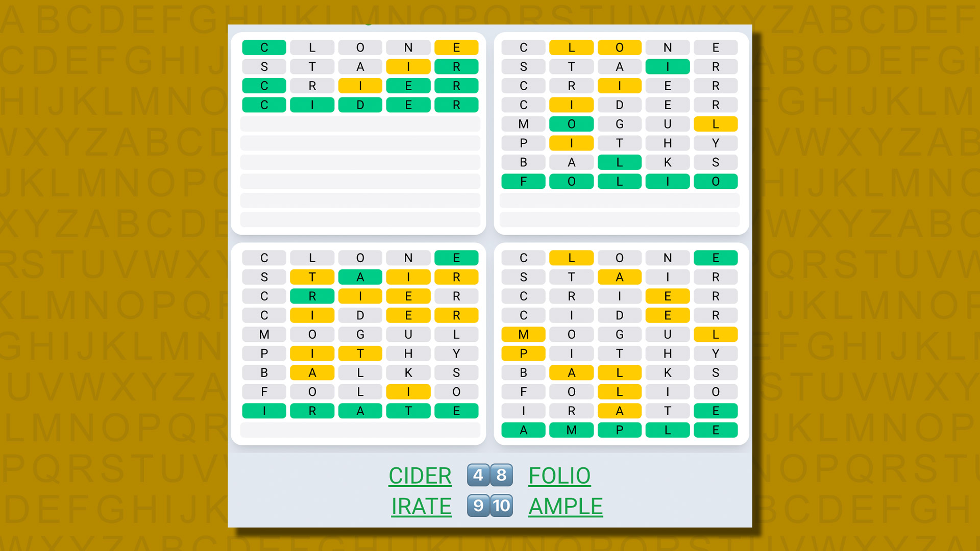Click the green C tile in top-left grid

coord(263,46)
